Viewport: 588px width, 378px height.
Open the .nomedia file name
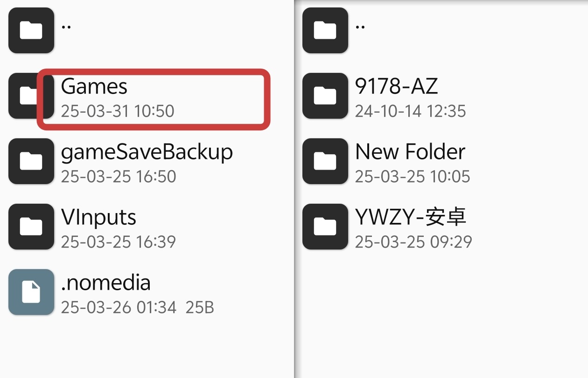point(106,283)
